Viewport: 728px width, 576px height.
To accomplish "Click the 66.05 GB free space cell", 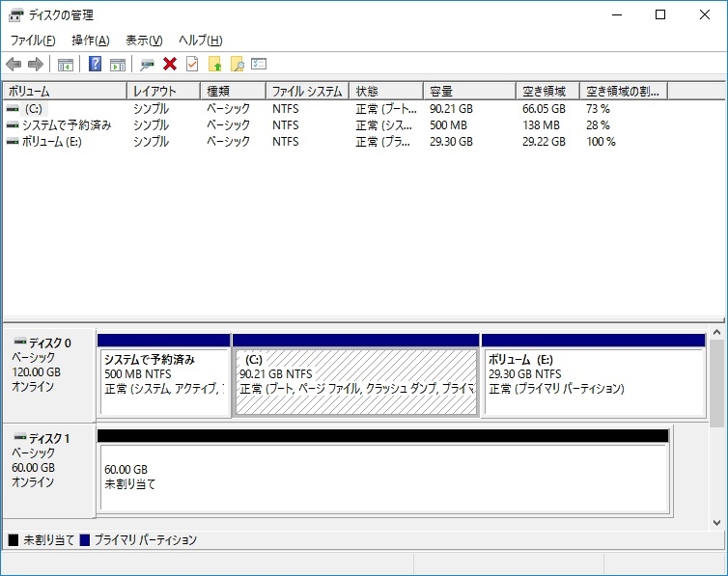I will pyautogui.click(x=544, y=108).
